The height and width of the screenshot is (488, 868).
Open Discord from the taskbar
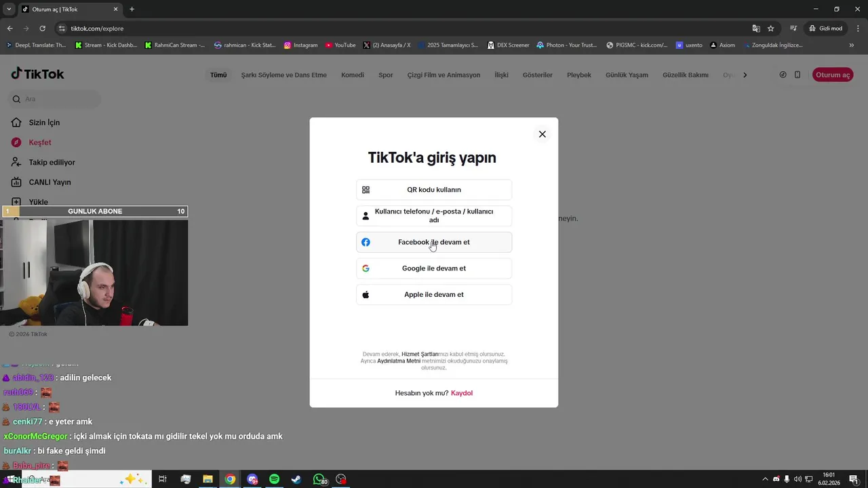point(252,479)
